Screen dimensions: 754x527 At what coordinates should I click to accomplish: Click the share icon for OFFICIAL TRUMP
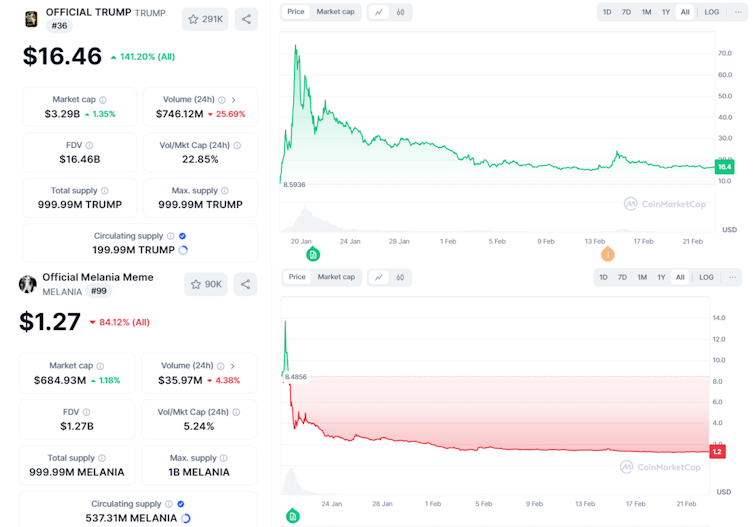(246, 19)
